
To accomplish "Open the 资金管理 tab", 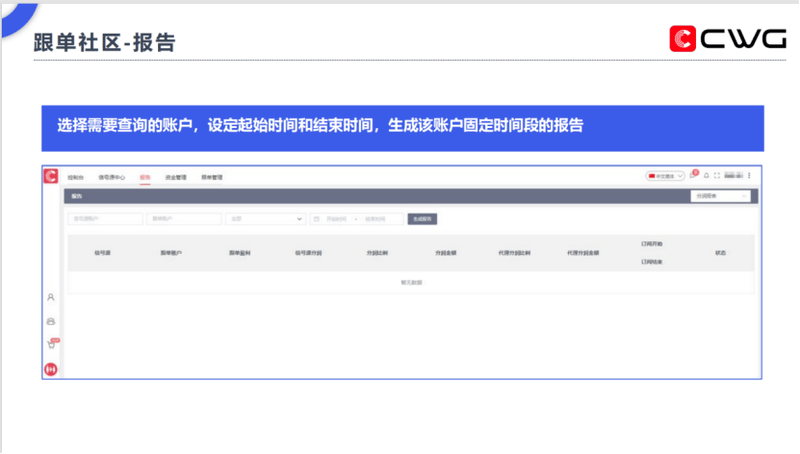I will pos(176,178).
